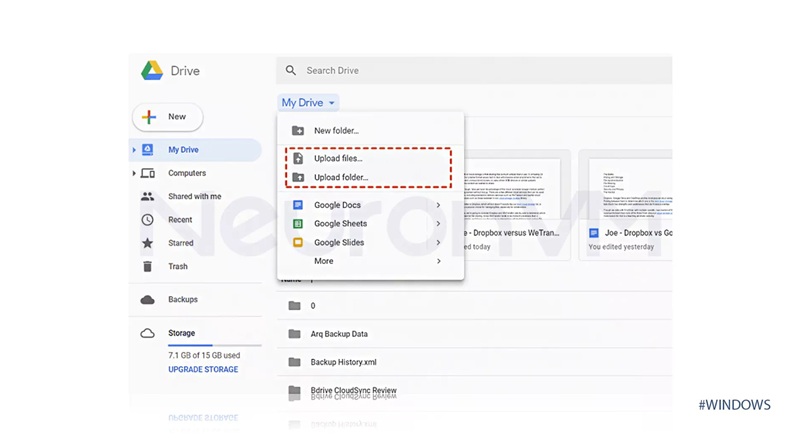This screenshot has width=800, height=445.
Task: Click the Starred star icon
Action: [147, 243]
